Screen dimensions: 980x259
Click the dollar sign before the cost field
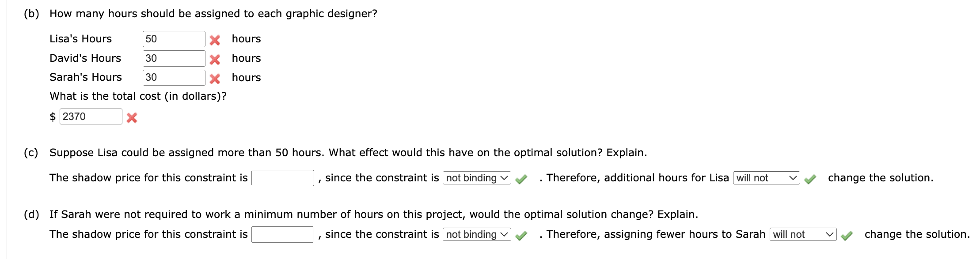(53, 116)
